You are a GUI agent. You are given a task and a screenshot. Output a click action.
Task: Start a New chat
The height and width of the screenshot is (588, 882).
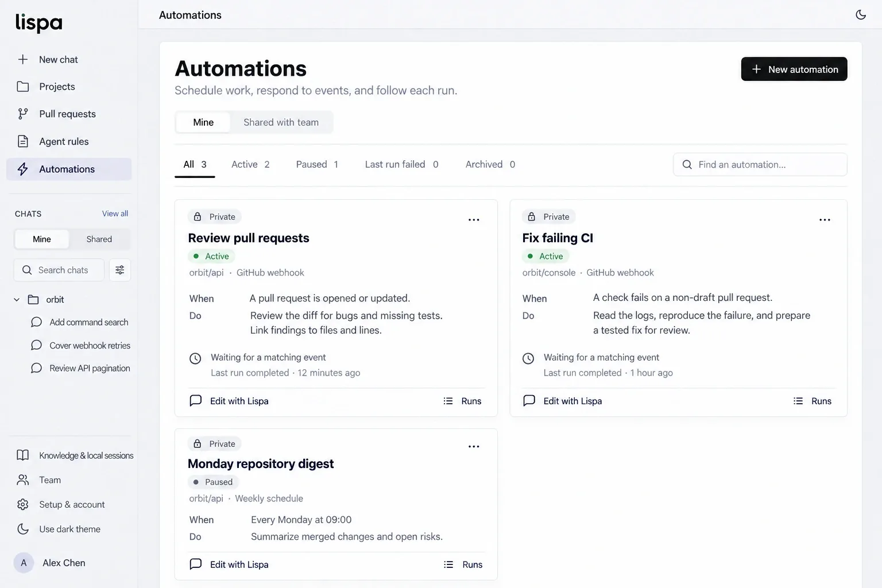(69, 60)
